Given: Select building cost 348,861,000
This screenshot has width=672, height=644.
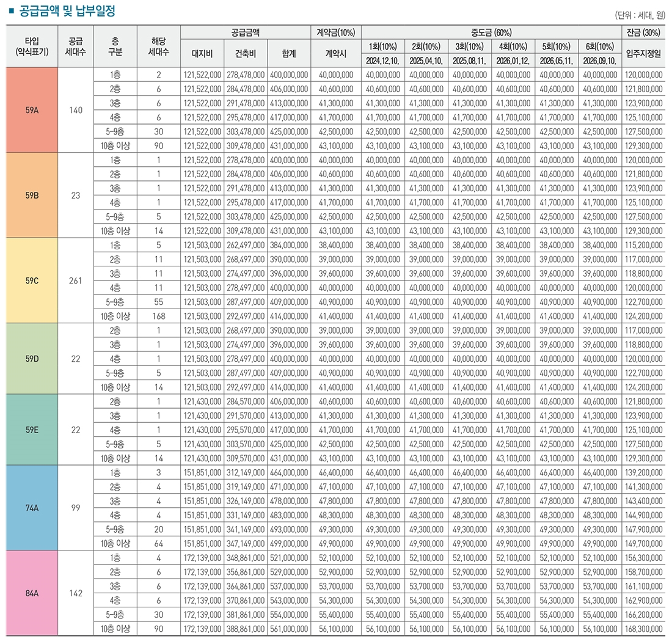Looking at the screenshot, I should point(246,558).
